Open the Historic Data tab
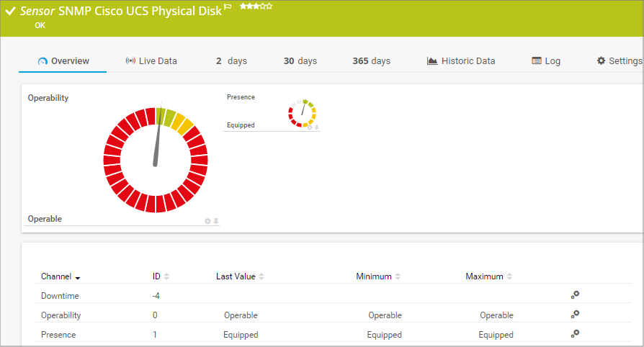The width and height of the screenshot is (644, 347). [460, 61]
